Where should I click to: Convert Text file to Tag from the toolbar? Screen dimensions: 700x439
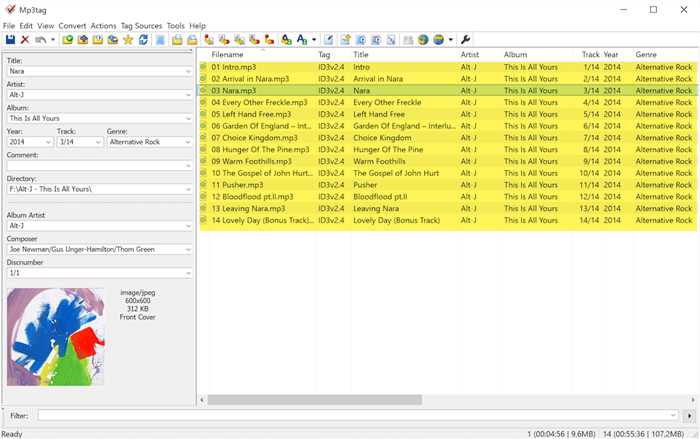pyautogui.click(x=254, y=40)
